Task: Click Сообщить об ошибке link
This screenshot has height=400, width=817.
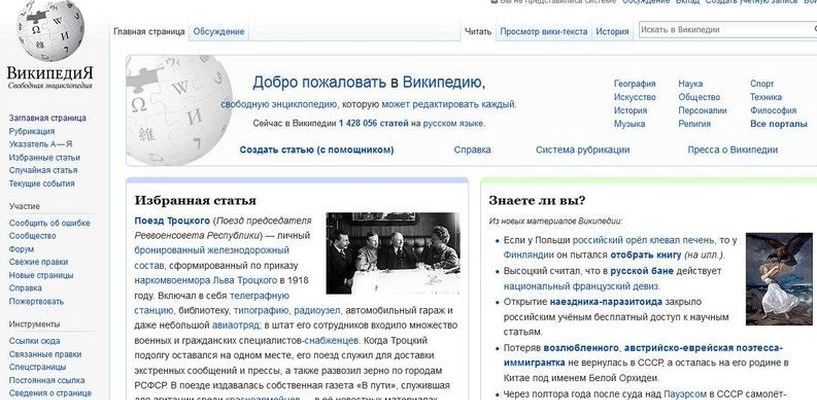Action: point(49,223)
